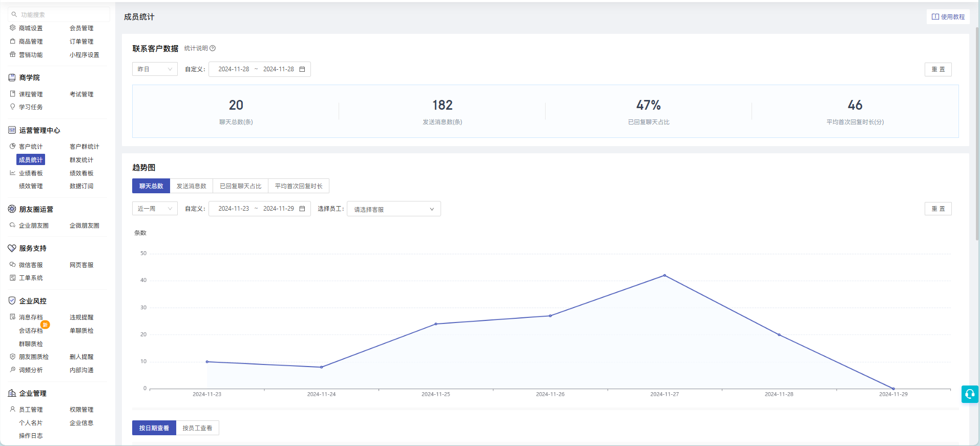Switch to 聊天总数 trend tab
Screen dimensions: 980x446
point(151,186)
